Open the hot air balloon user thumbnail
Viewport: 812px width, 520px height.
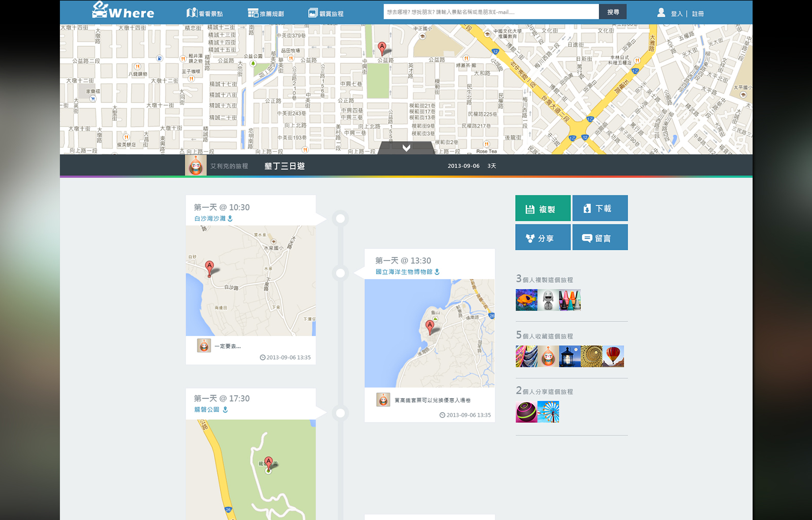click(613, 356)
